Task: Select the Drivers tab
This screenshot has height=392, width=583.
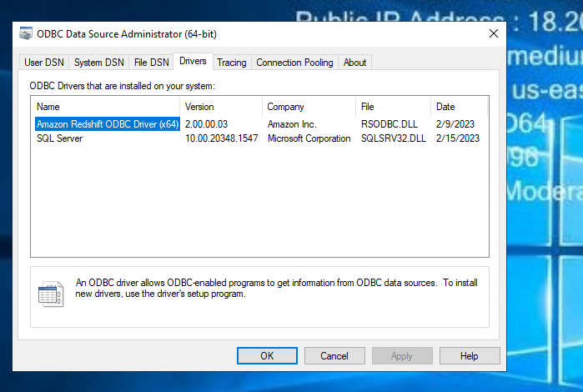Action: tap(193, 61)
